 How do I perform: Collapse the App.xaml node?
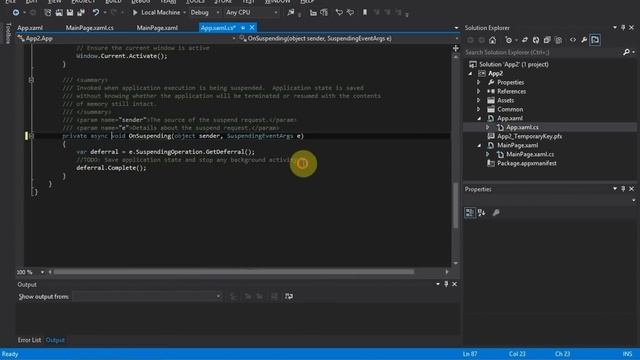(x=479, y=119)
